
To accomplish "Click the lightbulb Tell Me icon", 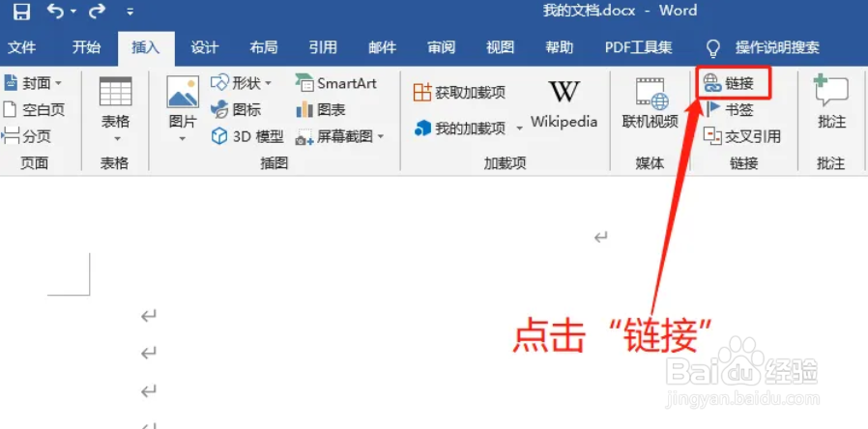I will 713,48.
